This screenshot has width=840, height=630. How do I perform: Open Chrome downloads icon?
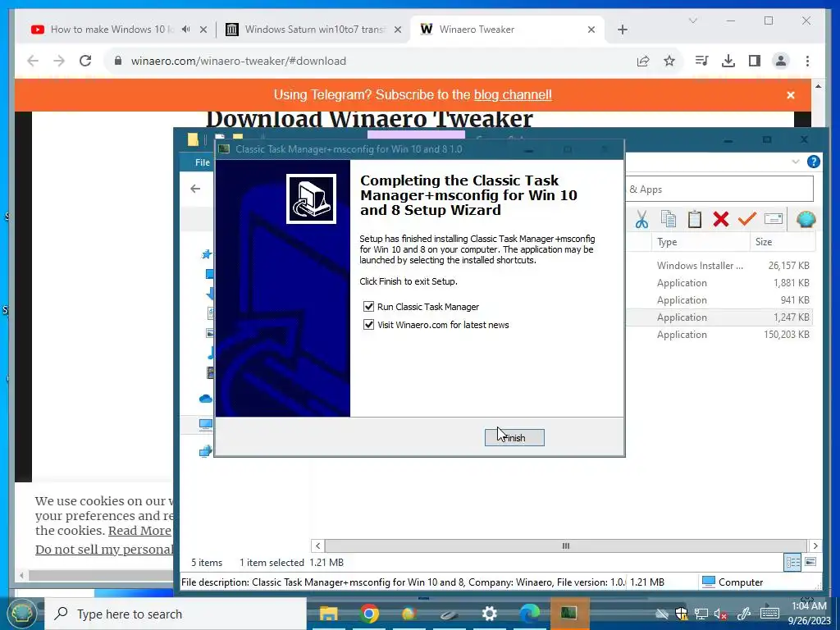(728, 61)
